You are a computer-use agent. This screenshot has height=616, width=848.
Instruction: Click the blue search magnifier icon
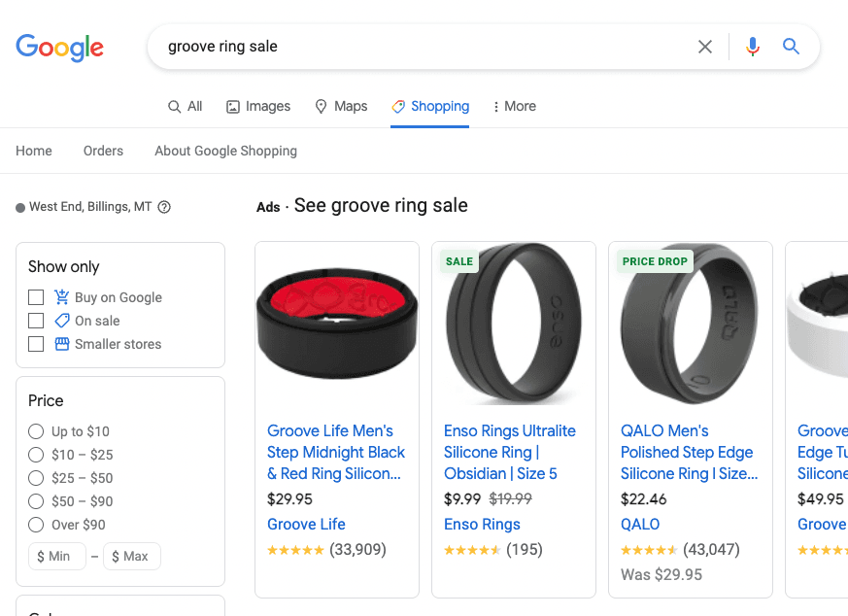pyautogui.click(x=790, y=46)
